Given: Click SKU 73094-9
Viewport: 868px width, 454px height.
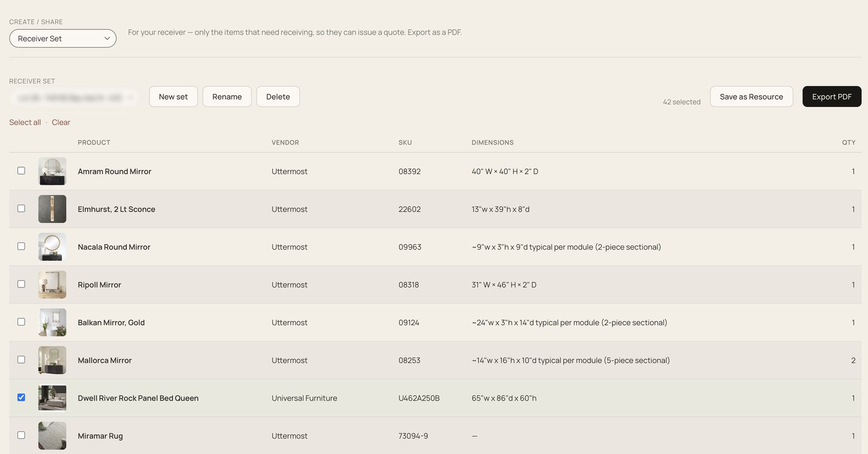Looking at the screenshot, I should tap(413, 436).
